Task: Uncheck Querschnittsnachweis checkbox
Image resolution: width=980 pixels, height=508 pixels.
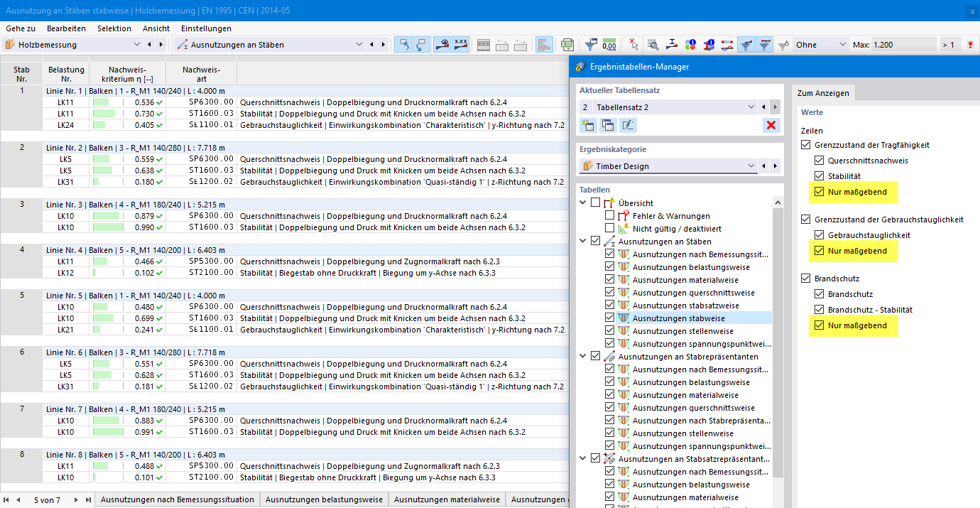Action: click(x=819, y=161)
